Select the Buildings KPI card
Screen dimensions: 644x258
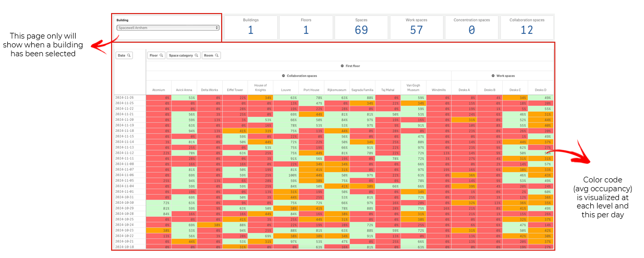[251, 27]
